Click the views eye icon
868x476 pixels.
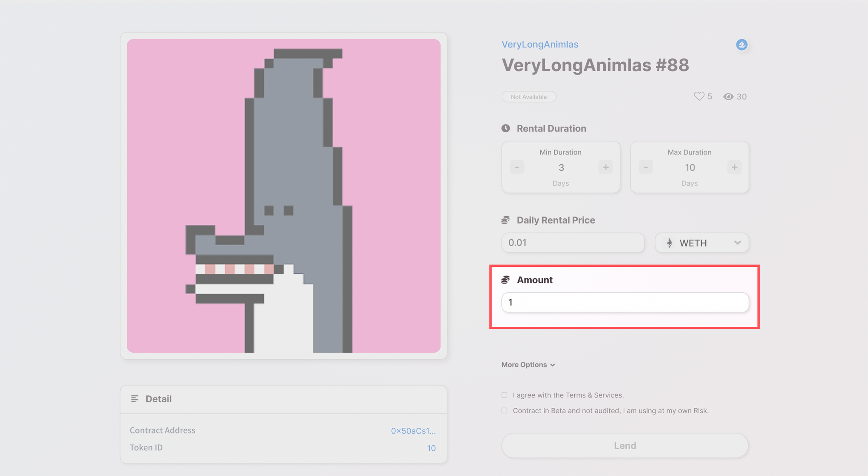[728, 97]
